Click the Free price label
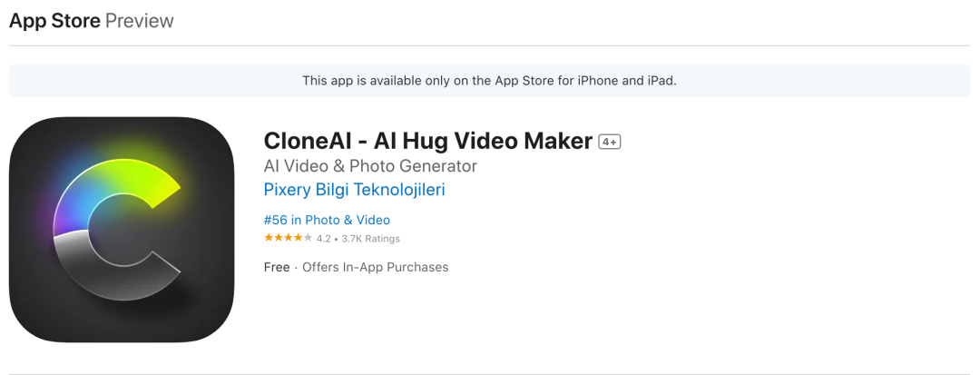The image size is (980, 375). click(277, 267)
